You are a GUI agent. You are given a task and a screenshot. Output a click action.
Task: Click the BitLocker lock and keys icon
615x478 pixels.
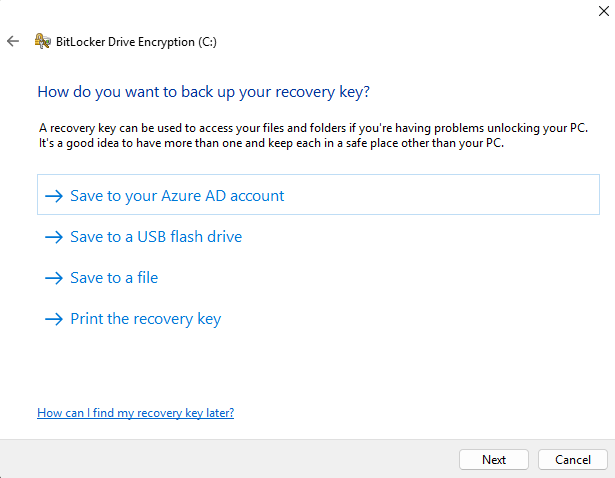[x=42, y=41]
